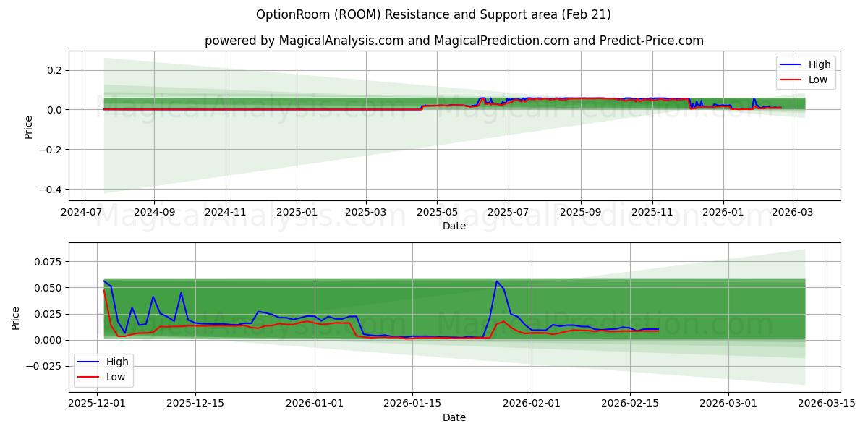The image size is (868, 434).
Task: Click the '2025-03' tick label on upper chart
Action: pos(366,213)
